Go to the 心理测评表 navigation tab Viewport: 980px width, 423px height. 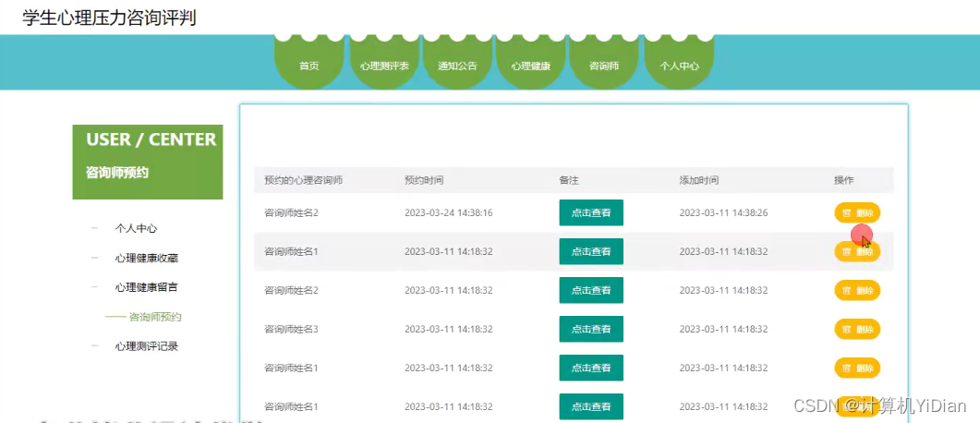tap(384, 66)
